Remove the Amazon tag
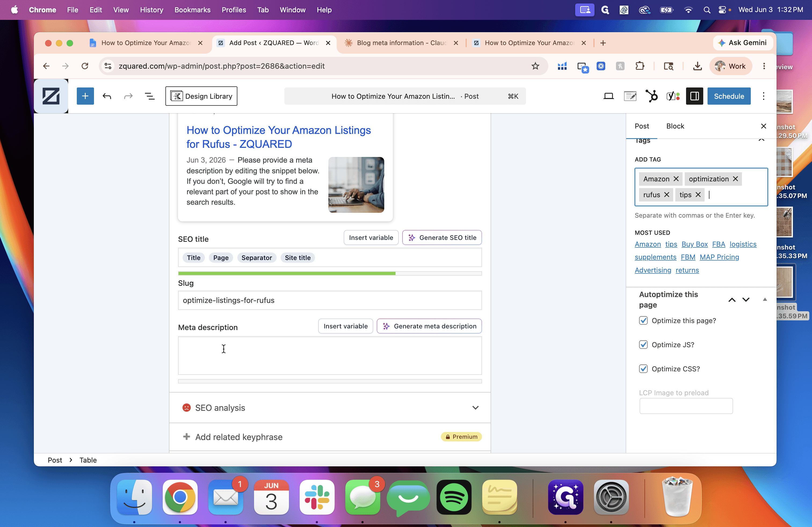812x527 pixels. click(676, 179)
